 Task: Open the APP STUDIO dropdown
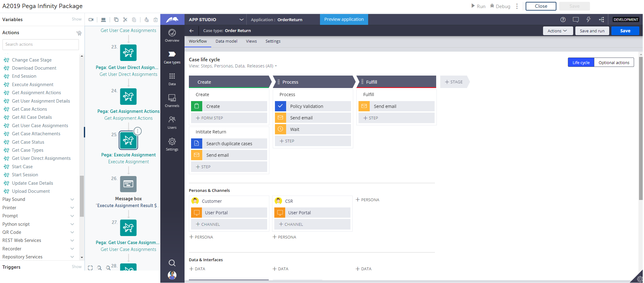(216, 20)
